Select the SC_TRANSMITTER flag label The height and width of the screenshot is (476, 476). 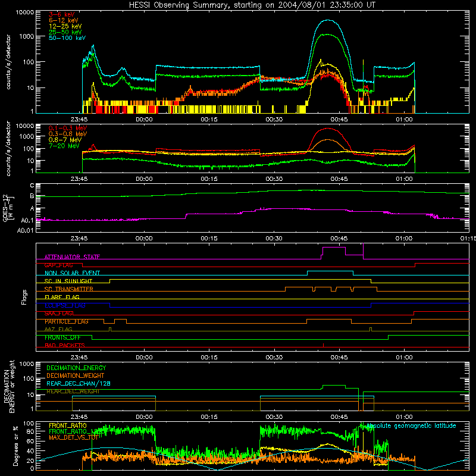(68, 289)
